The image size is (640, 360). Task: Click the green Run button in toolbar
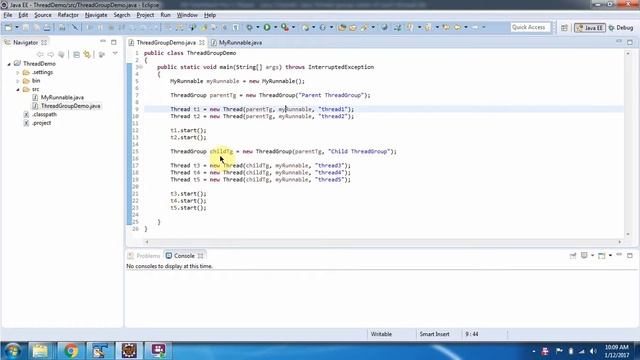pyautogui.click(x=267, y=27)
